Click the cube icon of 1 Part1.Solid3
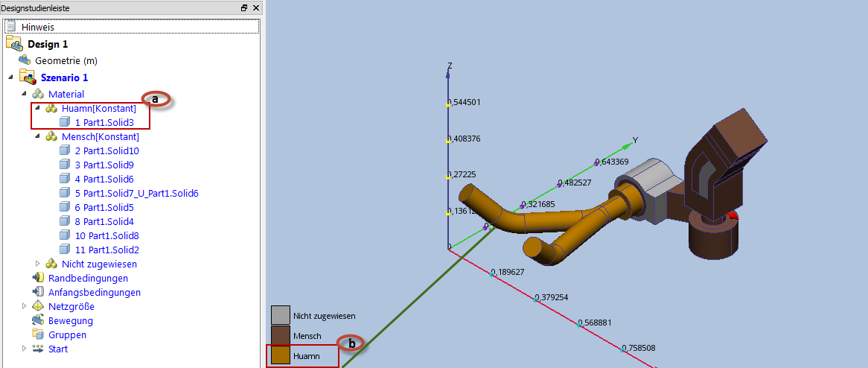The width and height of the screenshot is (868, 368). point(65,122)
